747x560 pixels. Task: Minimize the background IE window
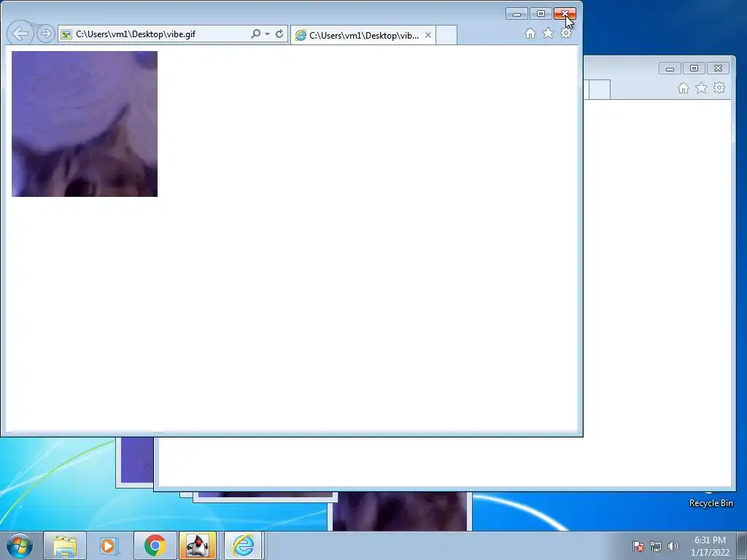tap(670, 69)
